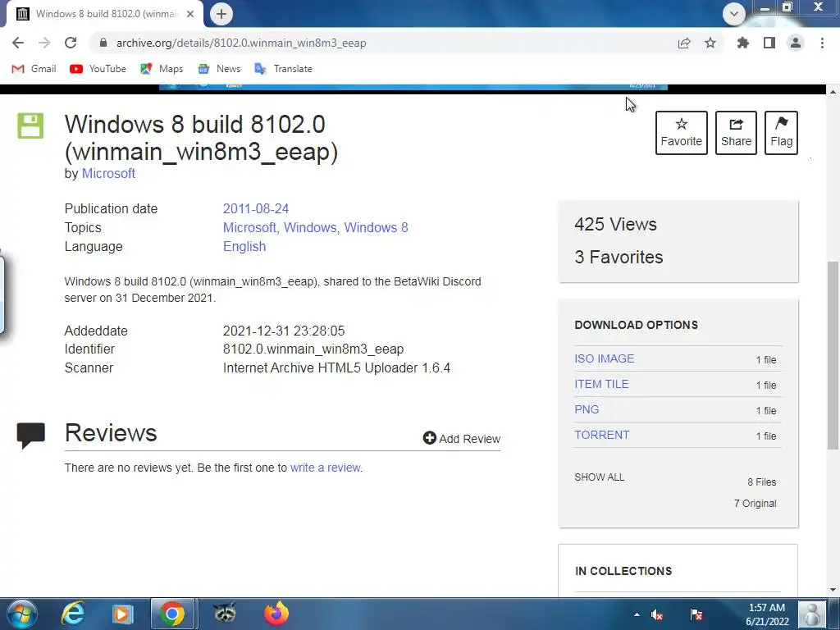Open publication date 2011-08-24 link
This screenshot has height=630, width=840.
point(256,208)
